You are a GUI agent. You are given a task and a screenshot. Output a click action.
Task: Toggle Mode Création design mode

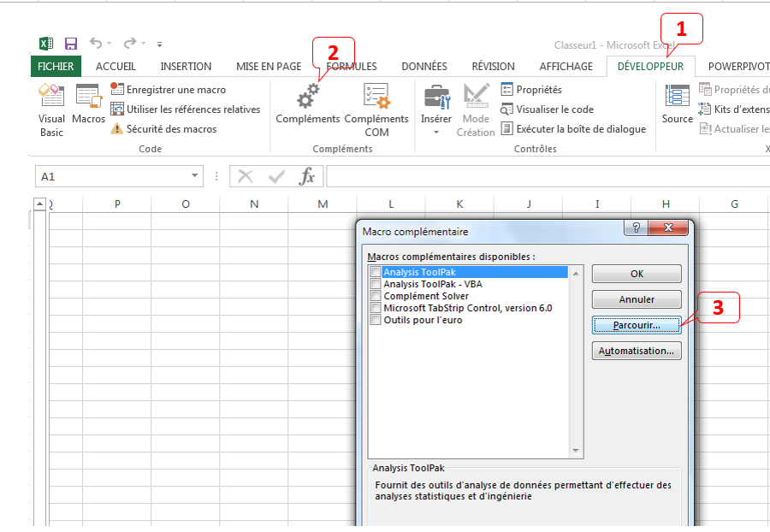point(476,110)
